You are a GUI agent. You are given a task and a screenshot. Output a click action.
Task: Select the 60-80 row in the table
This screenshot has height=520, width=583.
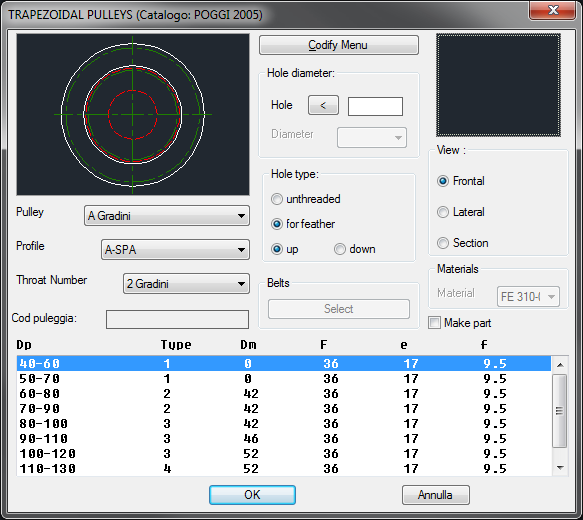coord(284,394)
